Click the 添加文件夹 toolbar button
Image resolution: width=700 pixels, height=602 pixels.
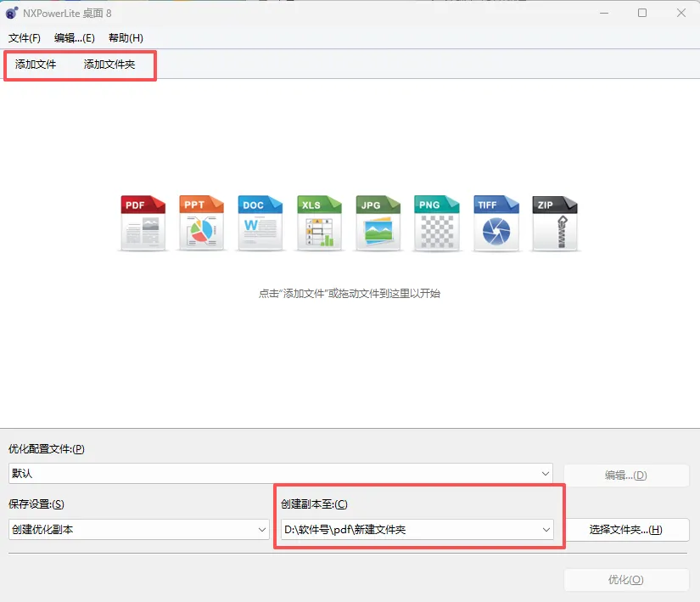click(109, 65)
